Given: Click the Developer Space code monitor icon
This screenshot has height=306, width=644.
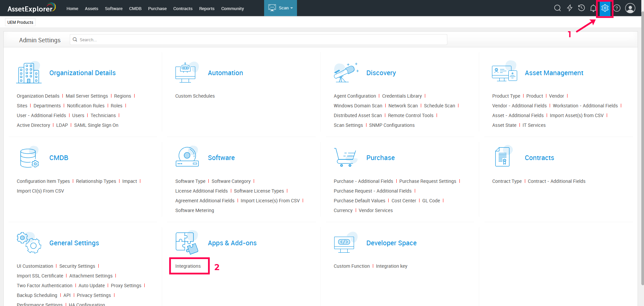Looking at the screenshot, I should tap(346, 243).
